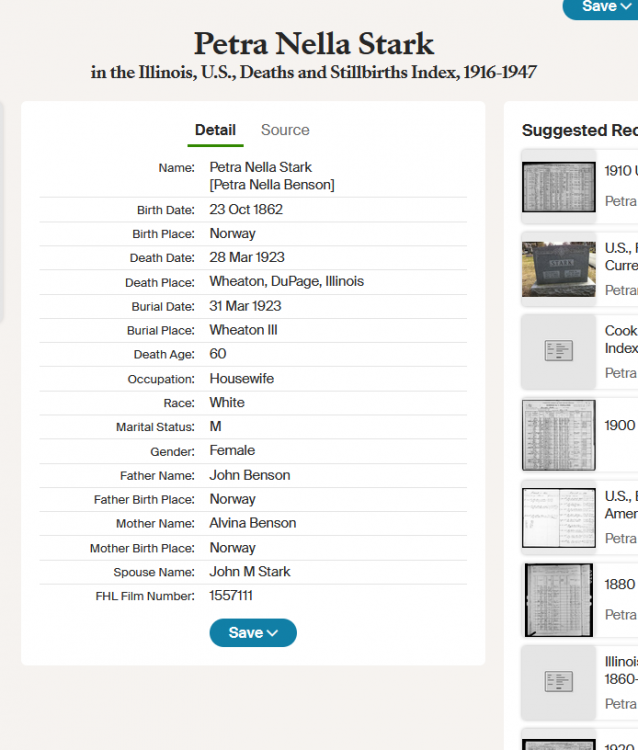This screenshot has width=638, height=750.
Task: Open the 1900 suggested record link
Action: [x=620, y=425]
